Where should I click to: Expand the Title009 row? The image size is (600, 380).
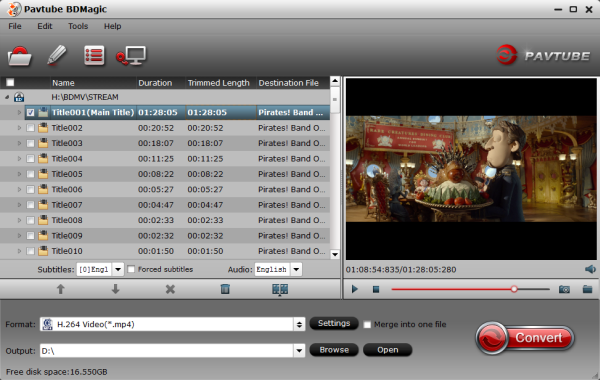click(x=19, y=236)
